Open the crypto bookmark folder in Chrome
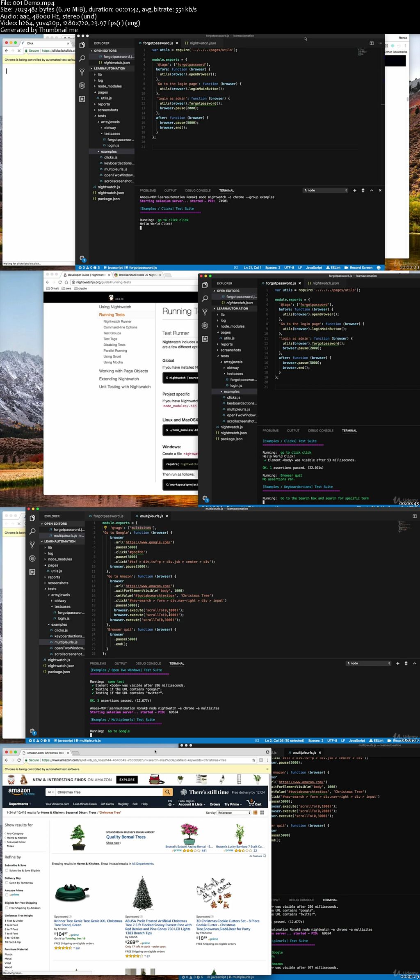Viewport: 420px width, 980px height. click(80, 289)
